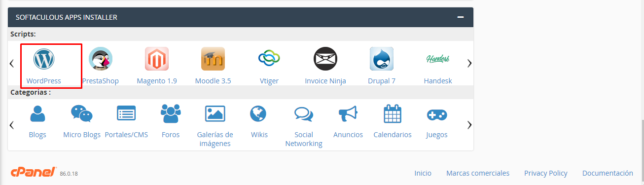Click the Drupal 7 text label
The height and width of the screenshot is (185, 644).
(x=382, y=81)
